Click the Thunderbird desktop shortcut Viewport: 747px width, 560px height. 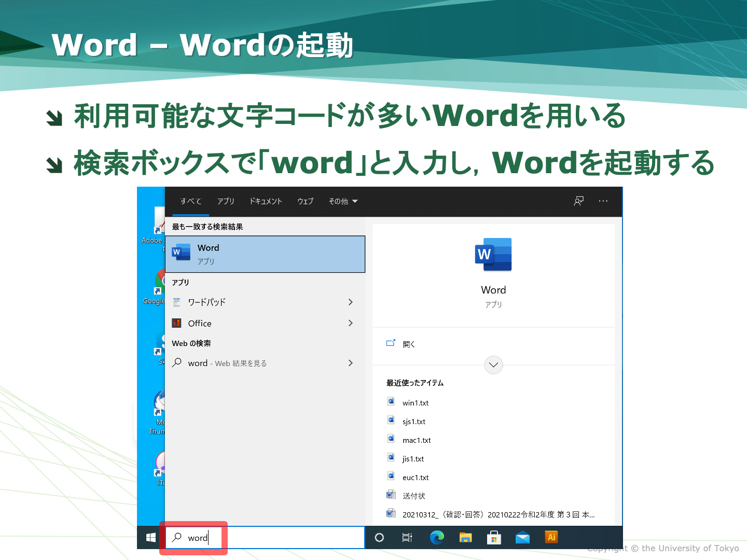point(157,413)
